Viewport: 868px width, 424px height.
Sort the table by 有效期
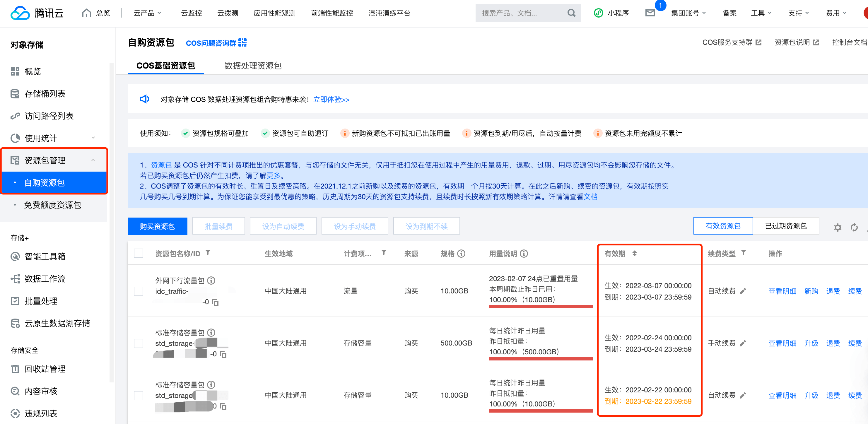pos(634,254)
